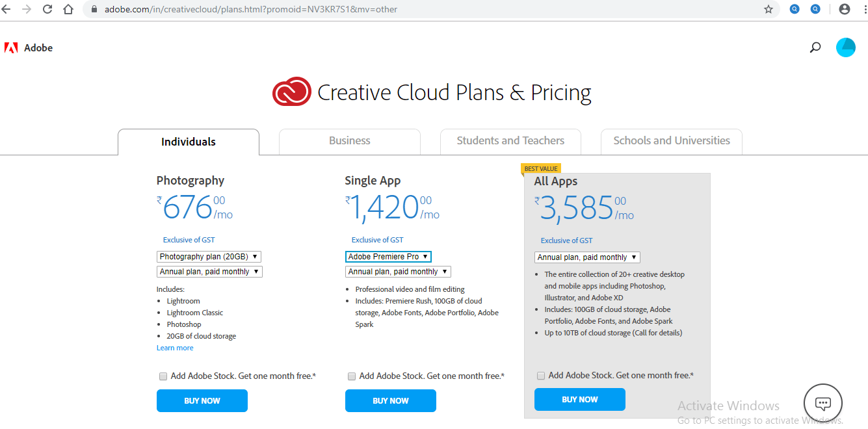Open the search magnifier icon
Screen dimensions: 868x429
(x=815, y=47)
